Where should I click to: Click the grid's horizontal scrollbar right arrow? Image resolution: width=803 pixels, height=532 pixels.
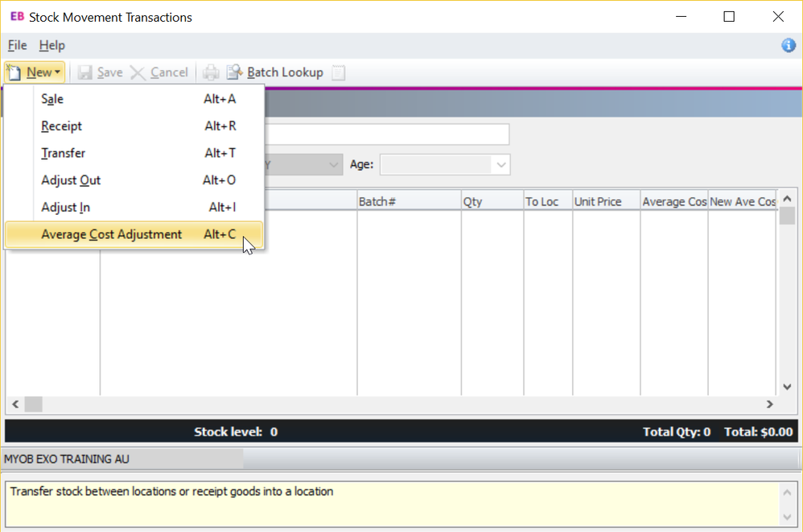(769, 404)
